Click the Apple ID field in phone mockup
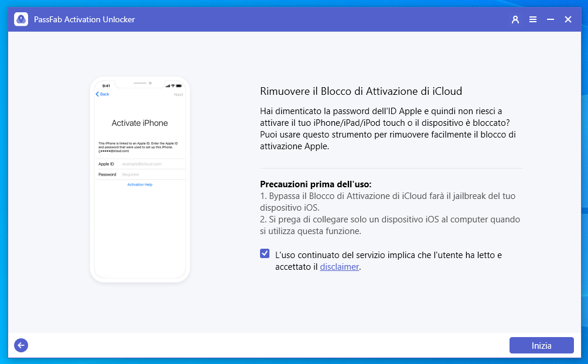 140,164
